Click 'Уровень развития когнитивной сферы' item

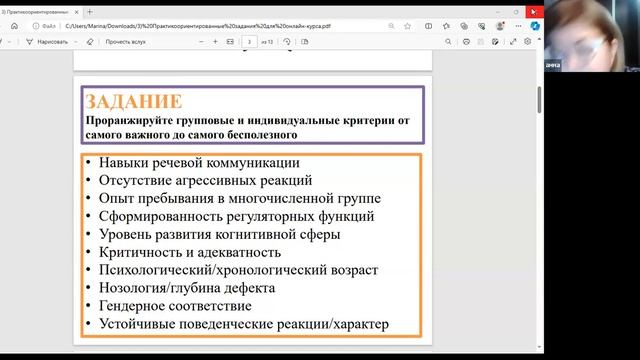point(220,234)
